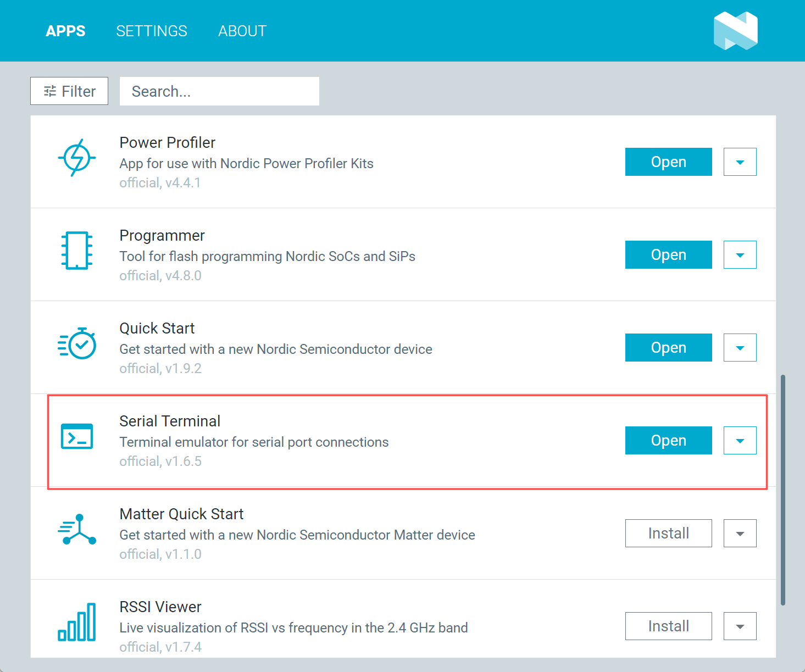Click the Matter Quick Start icon

(77, 529)
